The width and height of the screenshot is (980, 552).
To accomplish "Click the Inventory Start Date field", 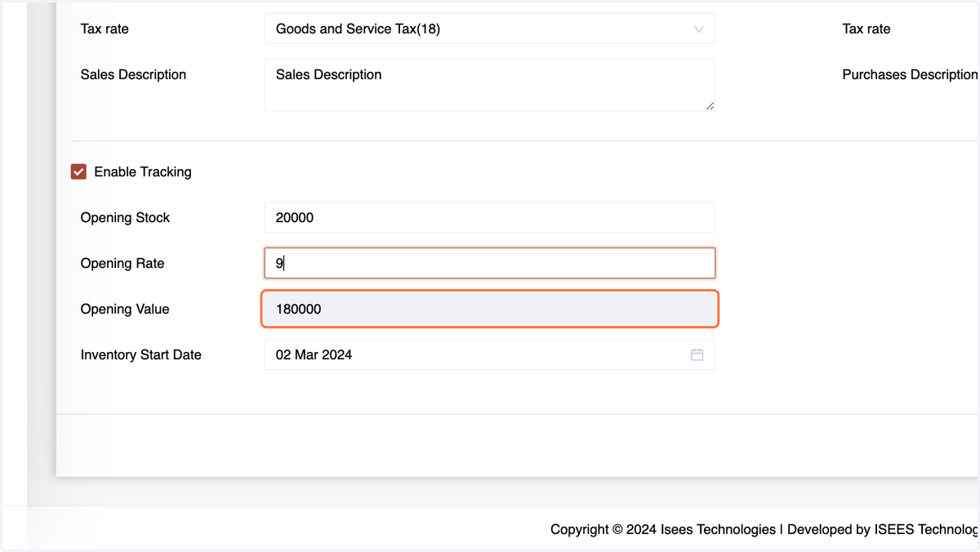I will coord(490,354).
